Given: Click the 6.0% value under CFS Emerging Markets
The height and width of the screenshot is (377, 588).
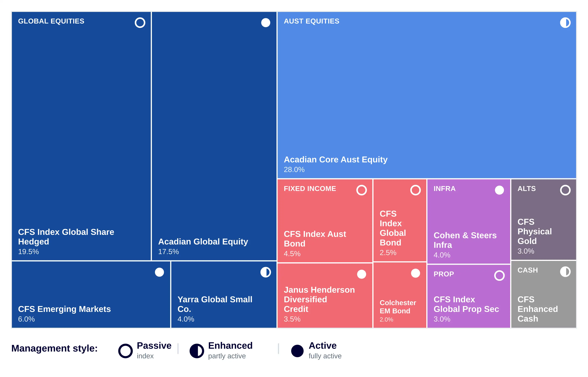Looking at the screenshot, I should tap(26, 319).
